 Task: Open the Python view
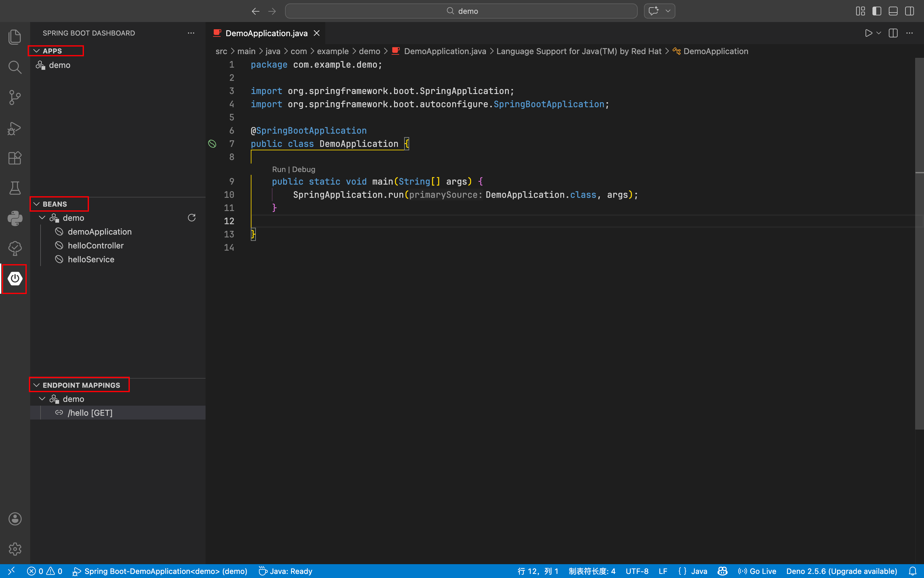click(x=15, y=218)
